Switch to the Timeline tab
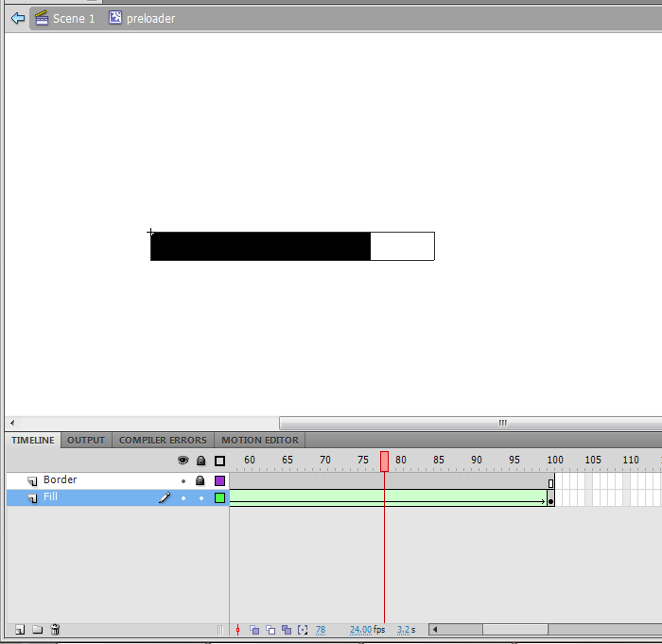The image size is (662, 644). coord(33,440)
